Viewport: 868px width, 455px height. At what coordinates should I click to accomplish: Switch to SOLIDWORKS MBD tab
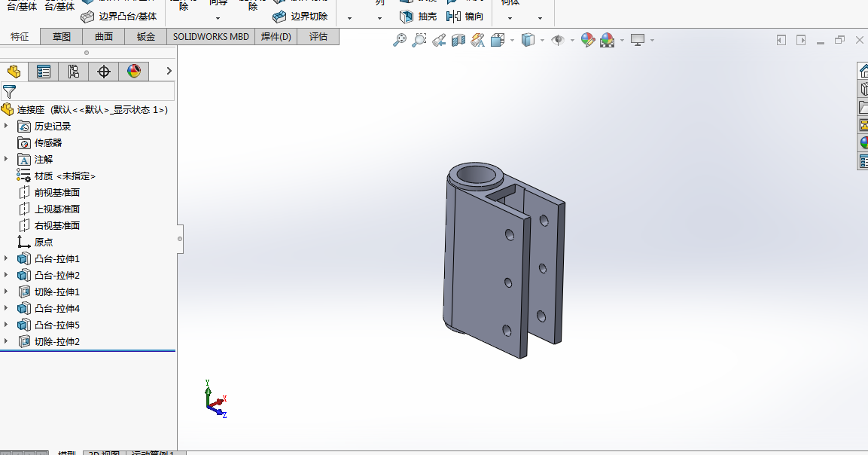click(x=211, y=37)
